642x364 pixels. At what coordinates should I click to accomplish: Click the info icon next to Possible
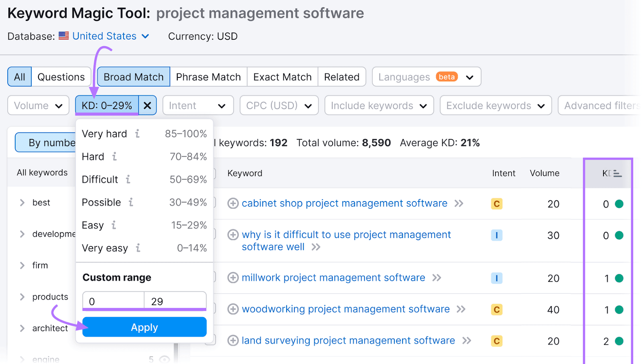(x=131, y=202)
